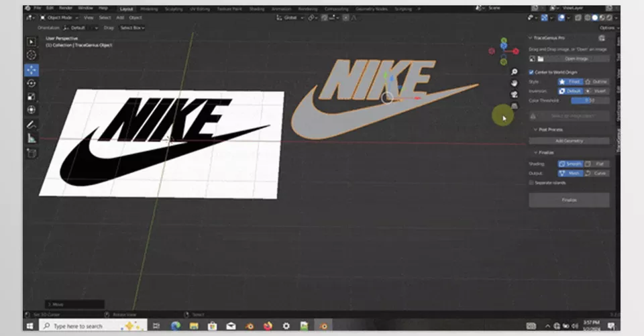Image resolution: width=644 pixels, height=336 pixels.
Task: Click the large Finalize button
Action: coord(569,200)
